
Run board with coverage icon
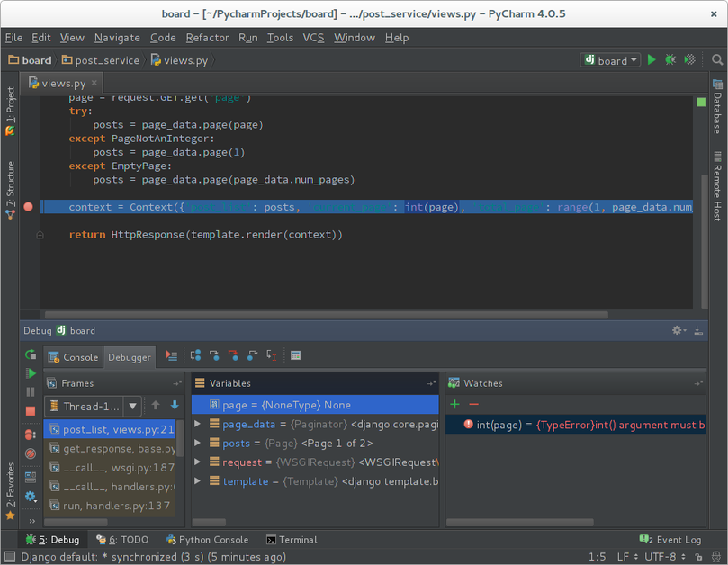(690, 60)
